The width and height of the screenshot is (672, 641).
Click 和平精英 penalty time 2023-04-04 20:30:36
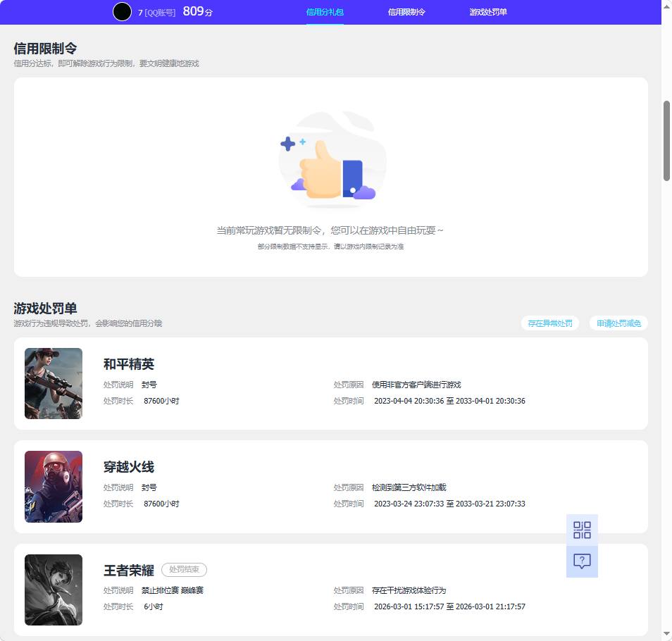click(409, 401)
